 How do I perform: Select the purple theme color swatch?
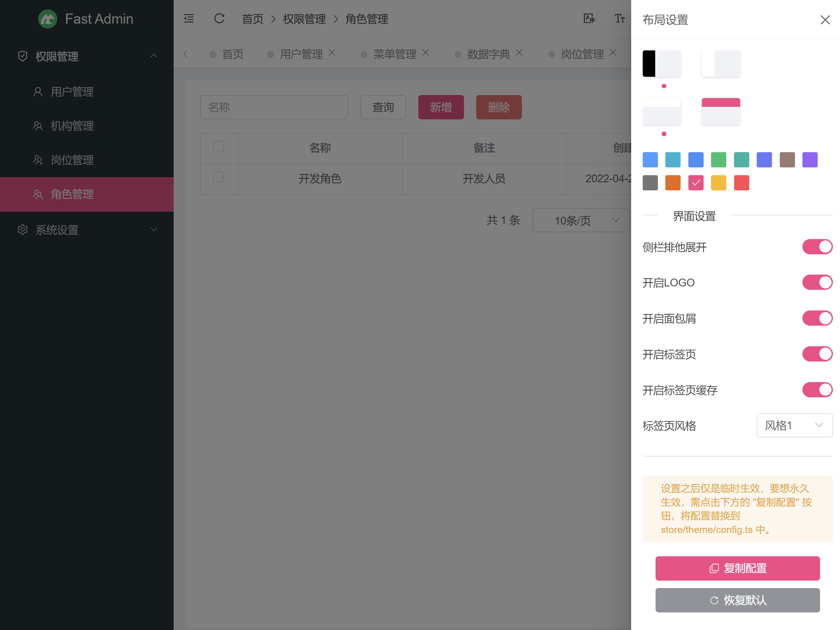[x=809, y=160]
